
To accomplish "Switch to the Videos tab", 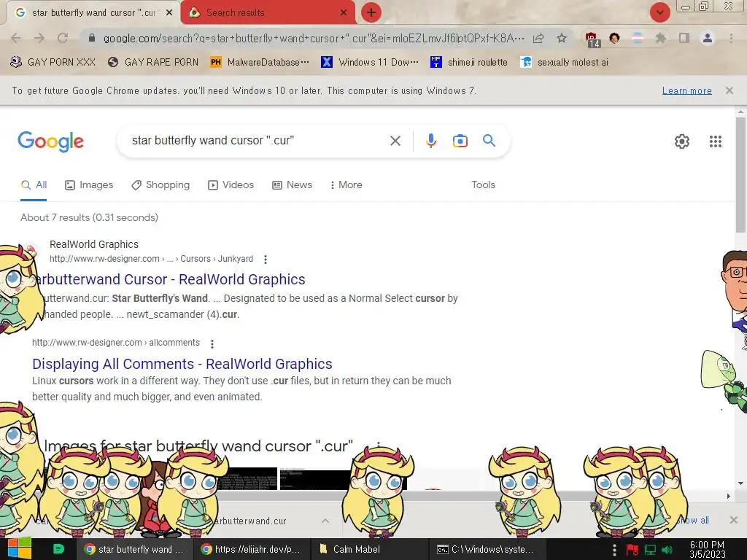I will point(231,184).
